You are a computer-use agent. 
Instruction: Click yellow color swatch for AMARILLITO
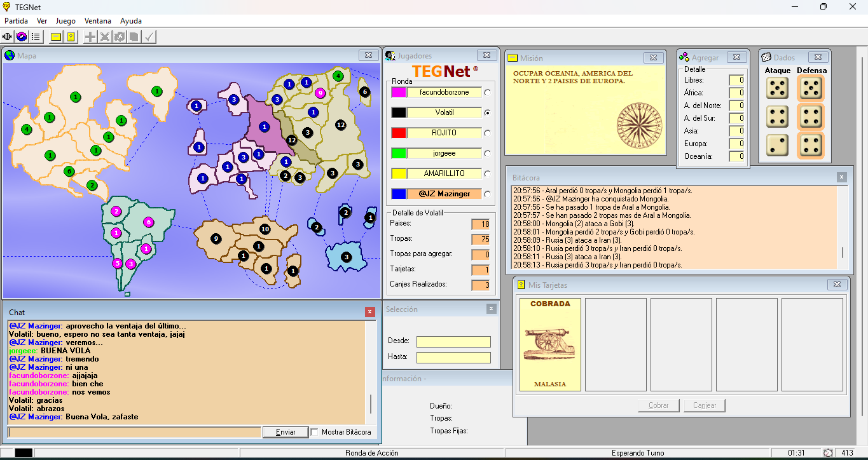399,173
